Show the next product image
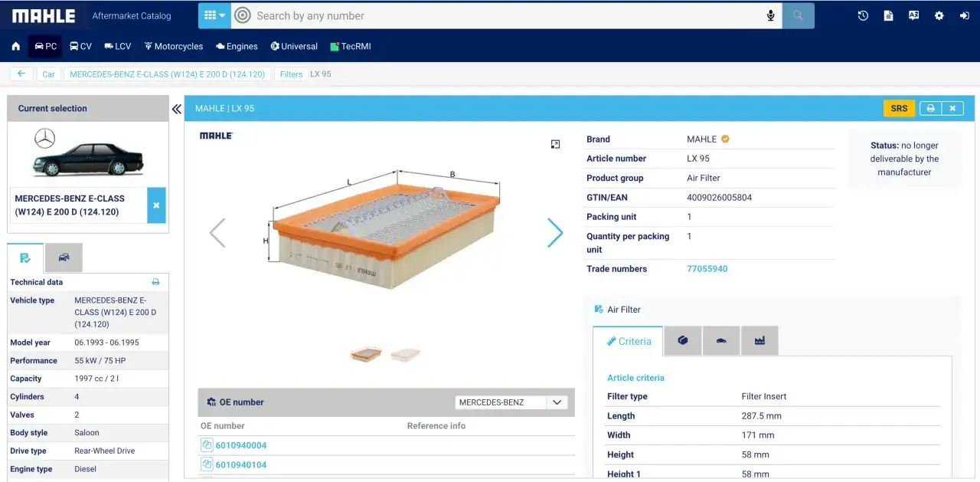980x482 pixels. pyautogui.click(x=555, y=233)
